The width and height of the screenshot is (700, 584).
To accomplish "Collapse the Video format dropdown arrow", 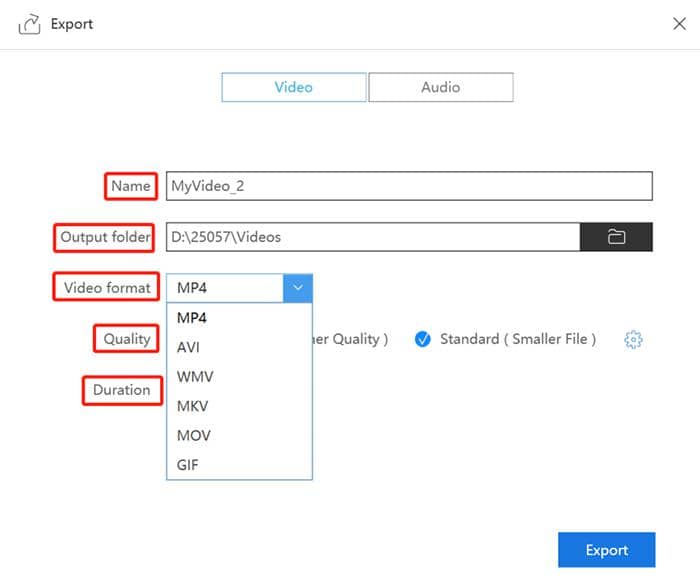I will click(298, 288).
